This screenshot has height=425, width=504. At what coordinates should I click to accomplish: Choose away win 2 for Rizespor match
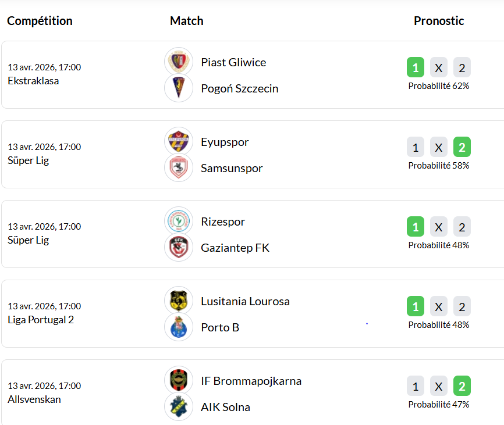(462, 227)
